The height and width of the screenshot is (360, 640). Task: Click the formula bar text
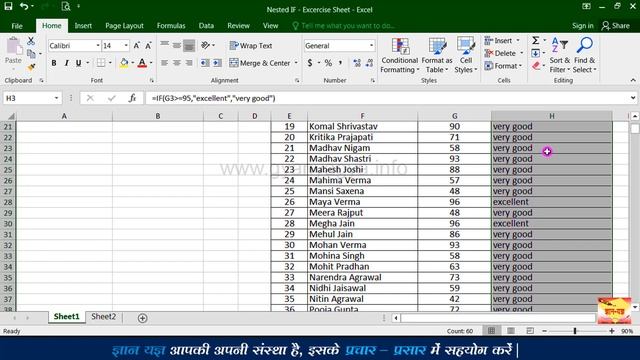(213, 98)
